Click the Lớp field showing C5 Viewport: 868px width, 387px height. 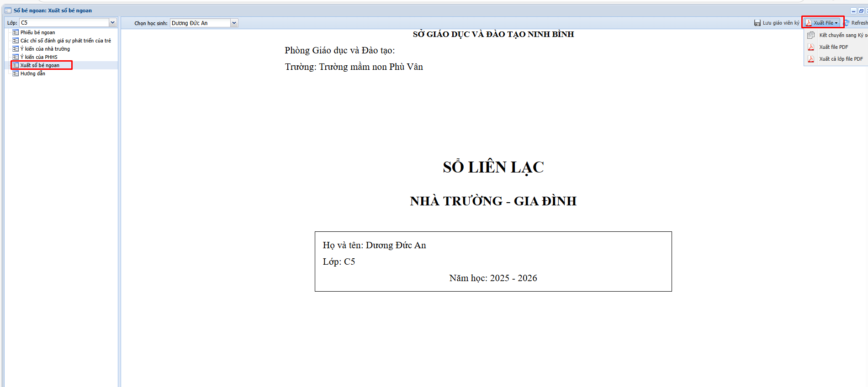pos(64,22)
